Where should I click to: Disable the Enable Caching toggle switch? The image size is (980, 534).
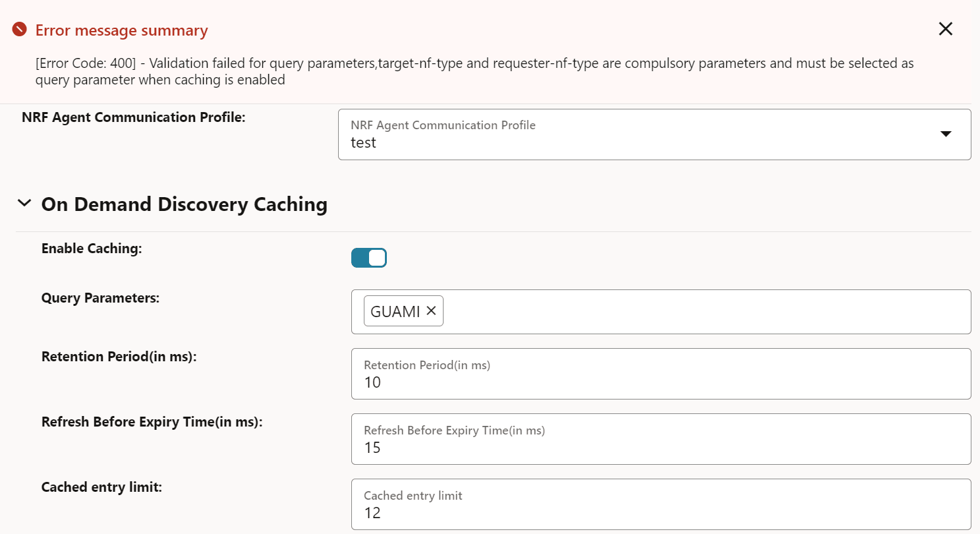(x=369, y=258)
